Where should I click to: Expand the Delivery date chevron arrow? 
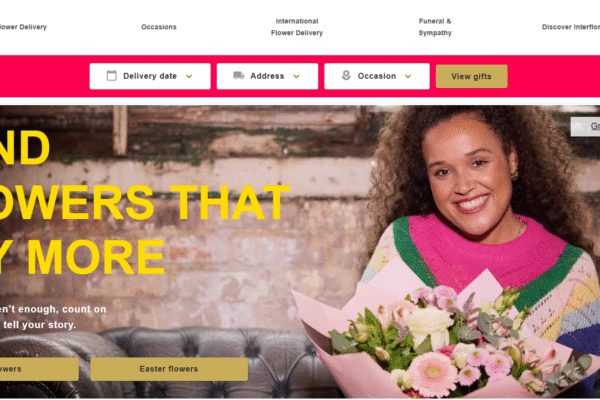pos(189,76)
